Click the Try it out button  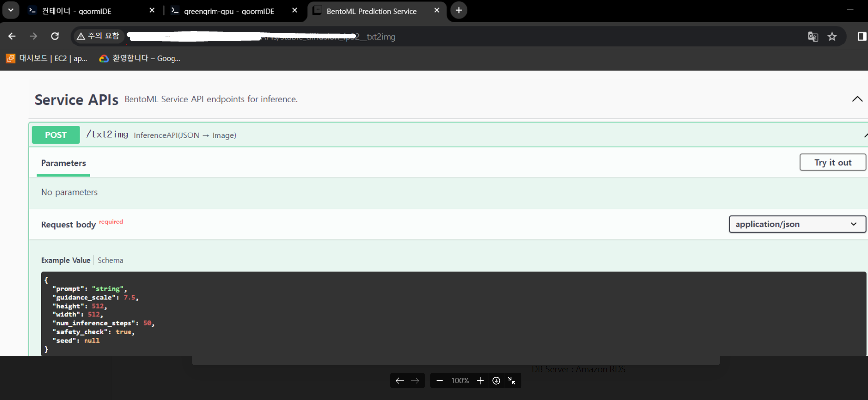(833, 162)
